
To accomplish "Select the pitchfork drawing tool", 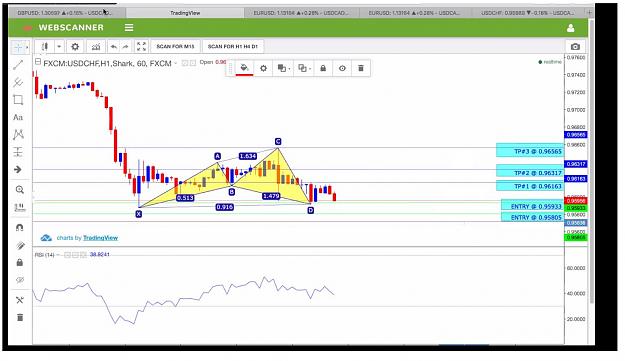I will pyautogui.click(x=18, y=82).
